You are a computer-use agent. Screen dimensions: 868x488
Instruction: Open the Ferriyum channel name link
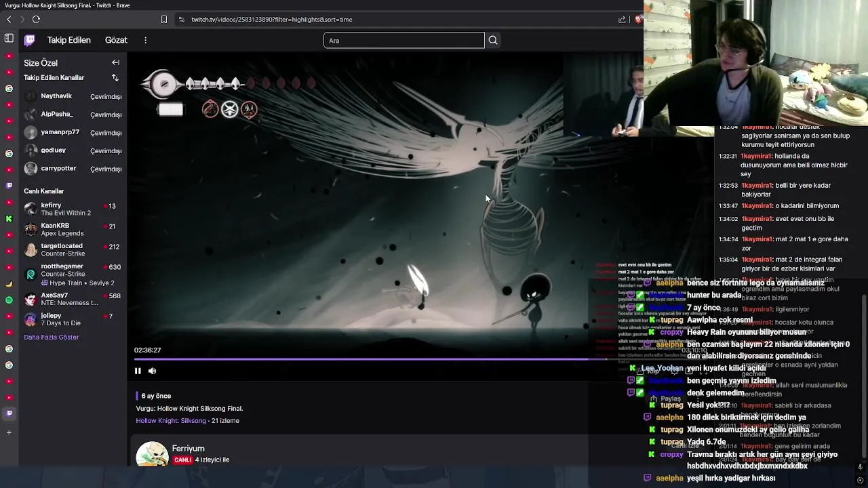188,449
